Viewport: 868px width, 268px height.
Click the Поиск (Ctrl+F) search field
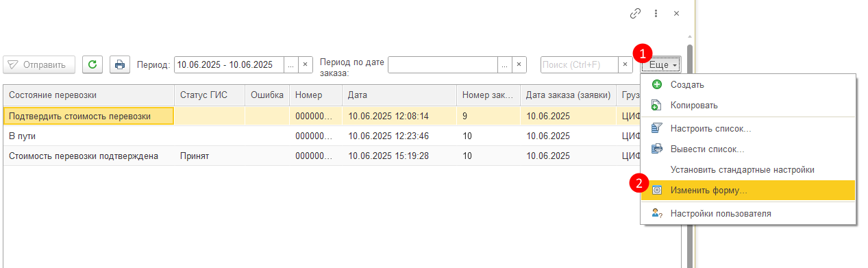pos(579,64)
